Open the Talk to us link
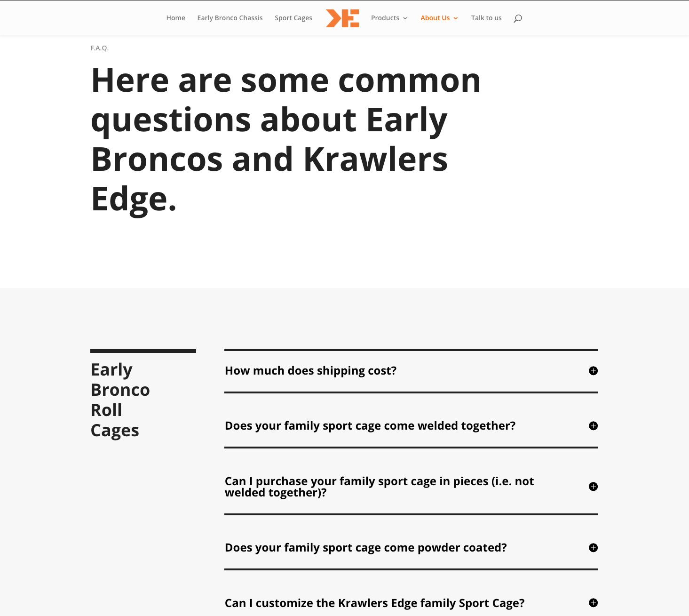This screenshot has width=689, height=616. [486, 18]
